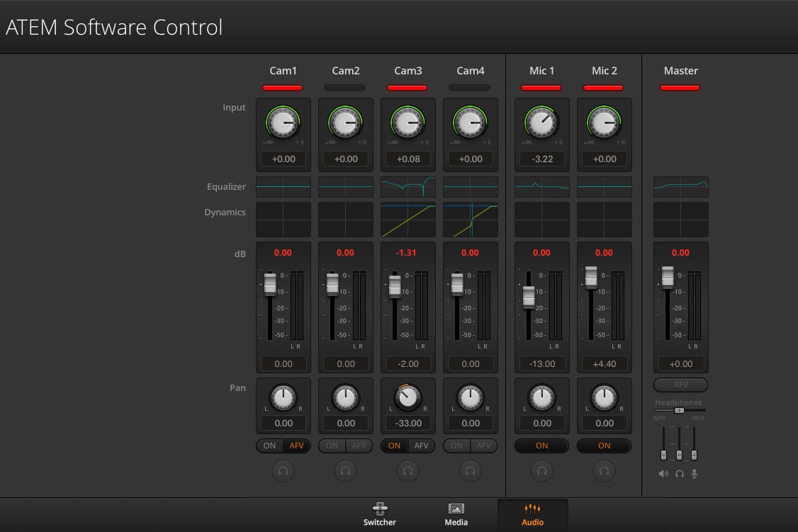This screenshot has width=798, height=532.
Task: Click the Mic 1 pan knob
Action: click(x=541, y=397)
